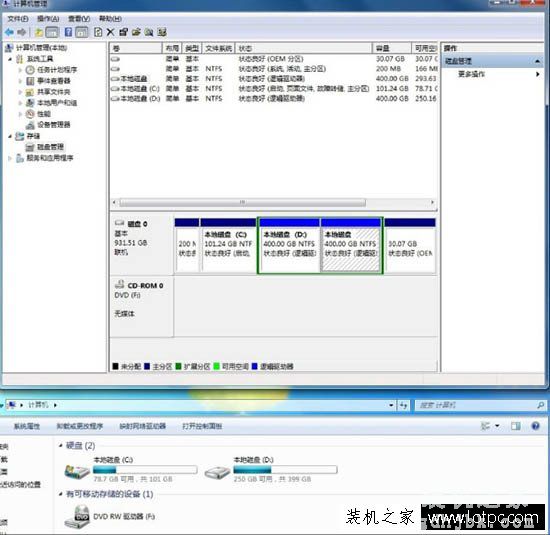The width and height of the screenshot is (550, 535).
Task: Open 任务计划程序 in the tree
Action: 57,70
